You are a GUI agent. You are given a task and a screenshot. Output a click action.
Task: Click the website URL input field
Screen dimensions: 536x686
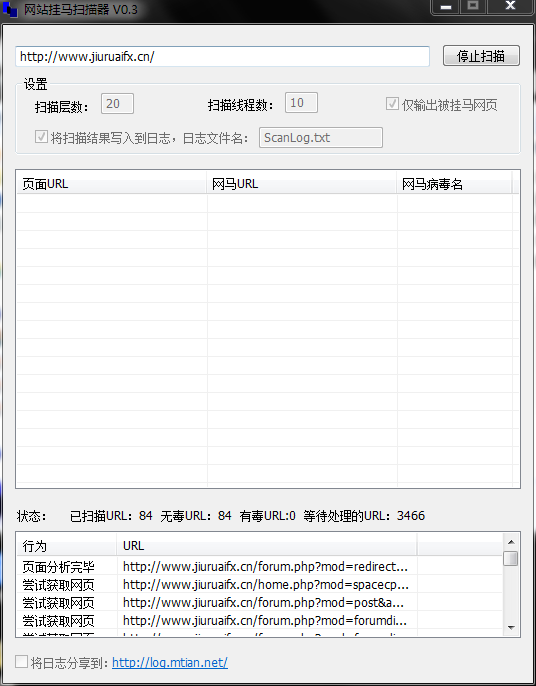222,56
